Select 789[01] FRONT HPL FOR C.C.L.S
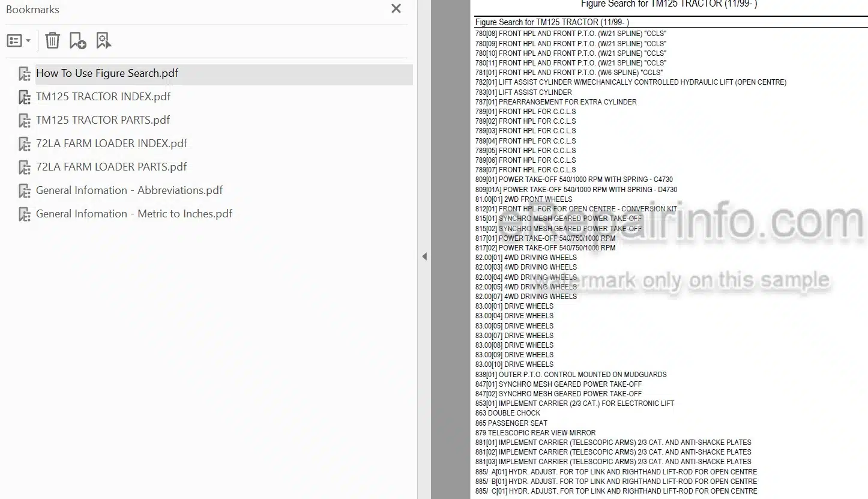 pos(526,112)
